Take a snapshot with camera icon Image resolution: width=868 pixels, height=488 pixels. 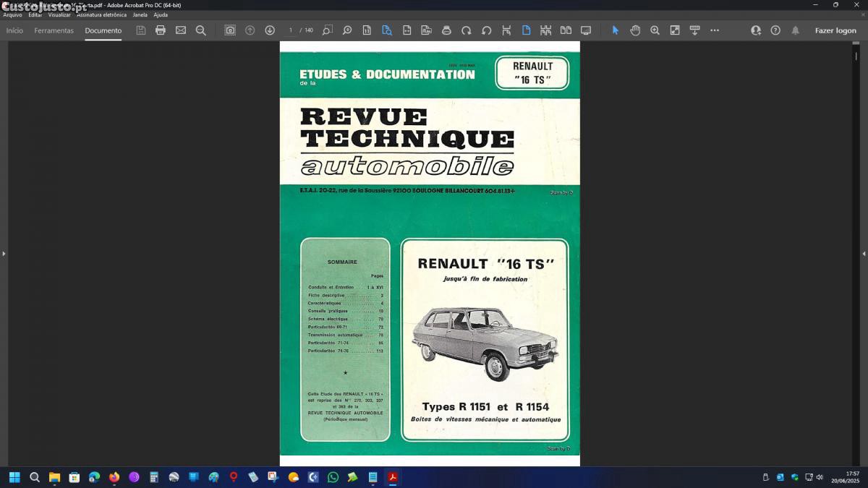point(230,30)
